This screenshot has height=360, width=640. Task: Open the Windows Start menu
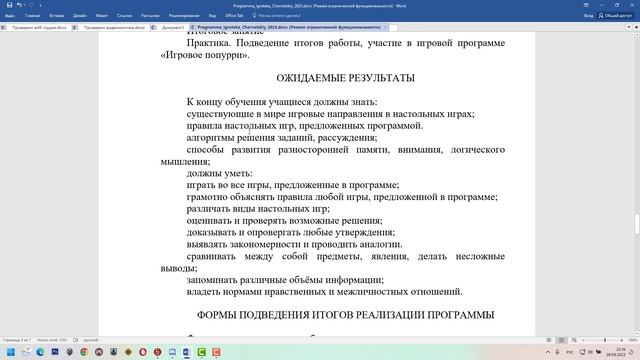(x=11, y=352)
